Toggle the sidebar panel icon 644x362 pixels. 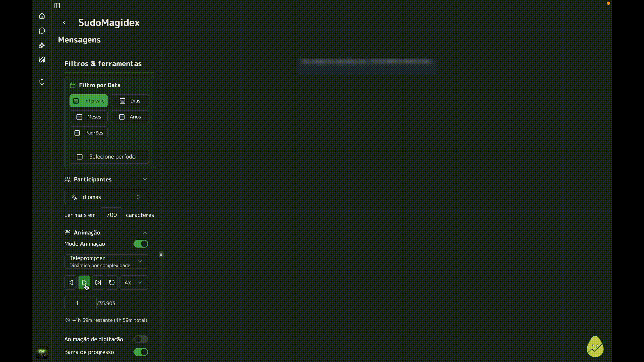coord(57,6)
